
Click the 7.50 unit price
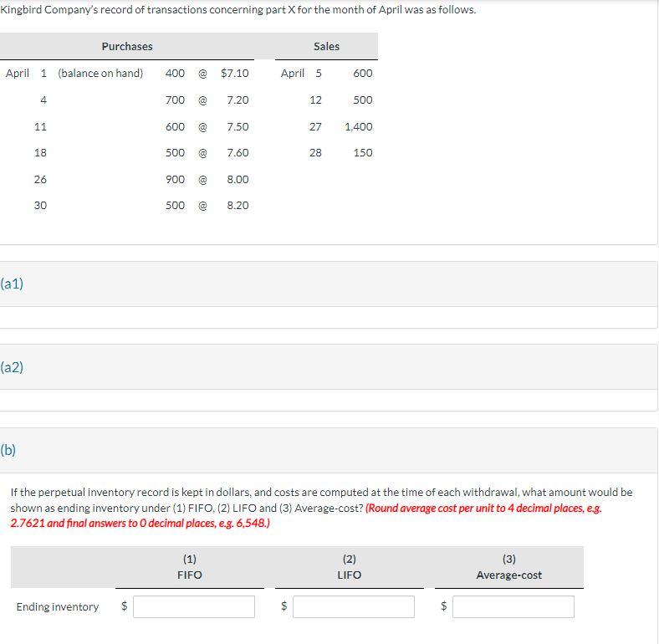click(238, 126)
